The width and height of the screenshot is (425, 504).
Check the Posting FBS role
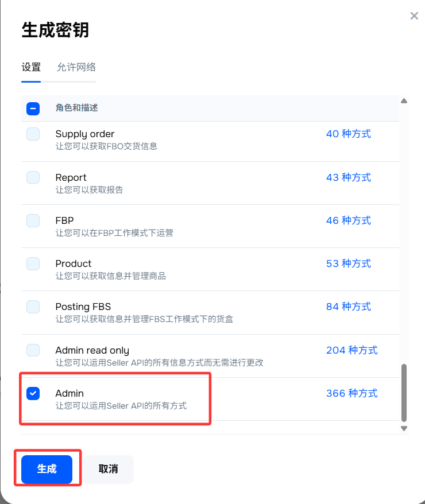[x=33, y=307]
